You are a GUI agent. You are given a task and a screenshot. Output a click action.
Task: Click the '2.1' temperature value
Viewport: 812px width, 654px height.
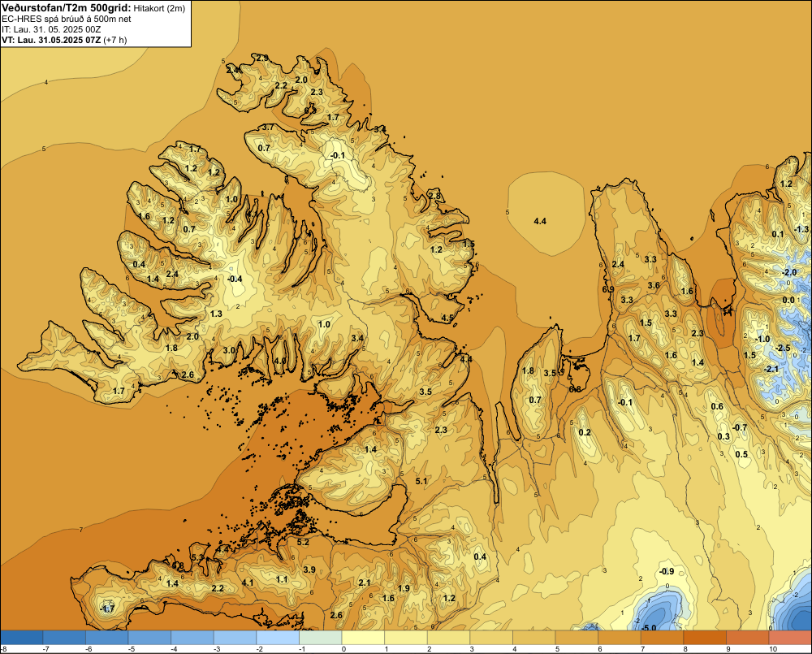pyautogui.click(x=365, y=583)
